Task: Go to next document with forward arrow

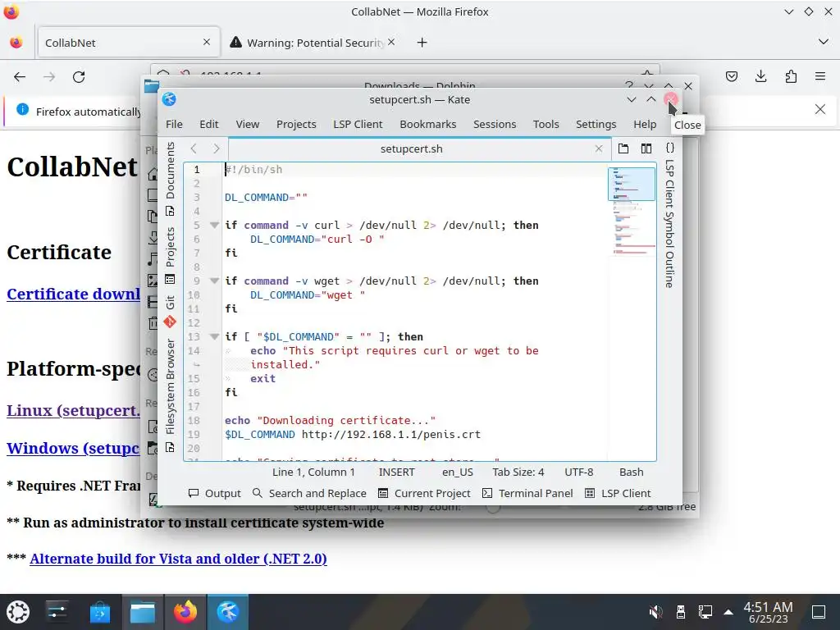Action: pyautogui.click(x=217, y=149)
